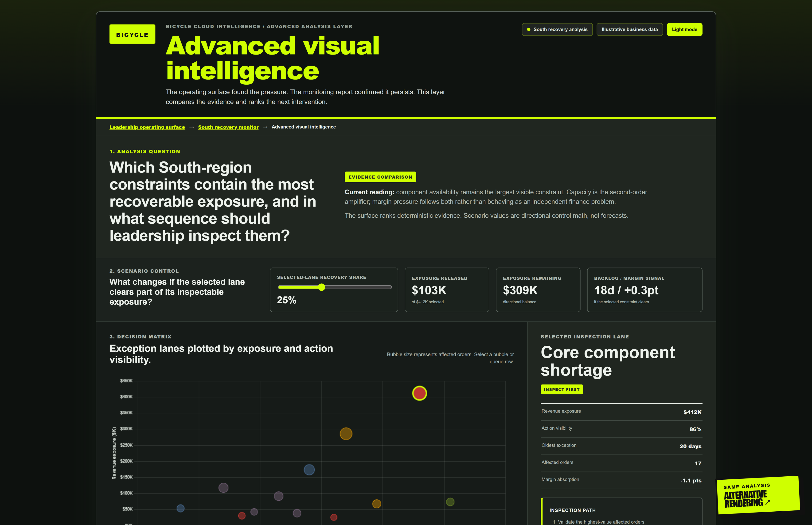Click the Action visibility 86% row
The height and width of the screenshot is (525, 812).
[x=621, y=429]
